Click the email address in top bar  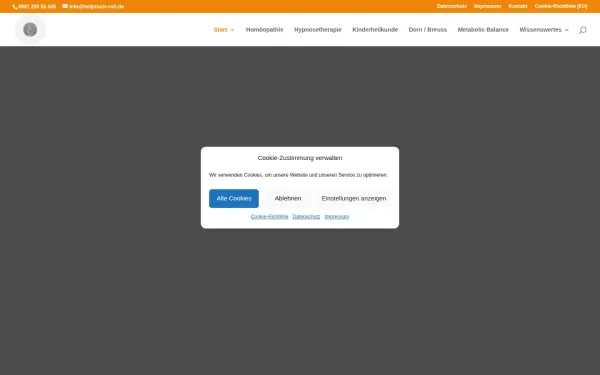click(x=96, y=7)
